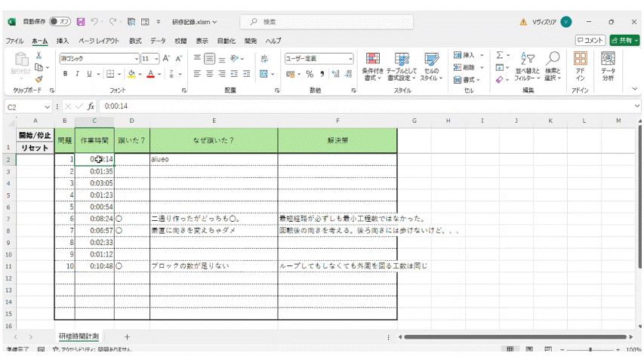Screen dimensions: 644x362
Task: Open the ファイル menu
Action: (14, 41)
